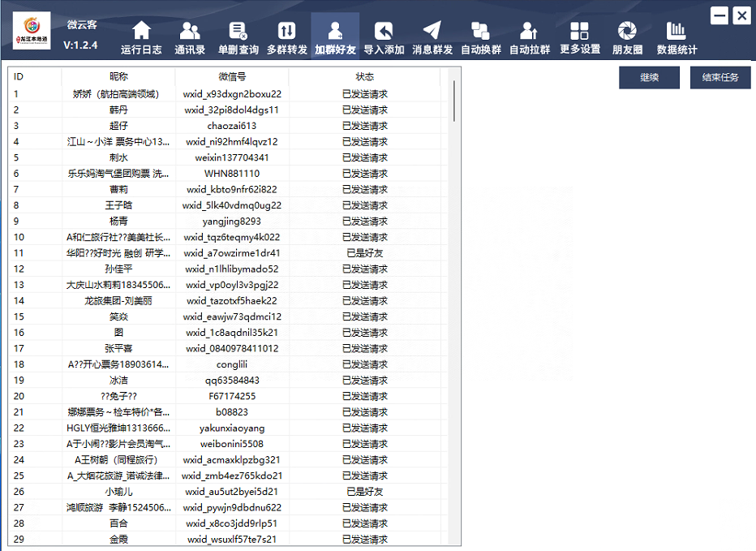Image resolution: width=756 pixels, height=551 pixels.
Task: Click the 结束任务 button
Action: pos(720,78)
